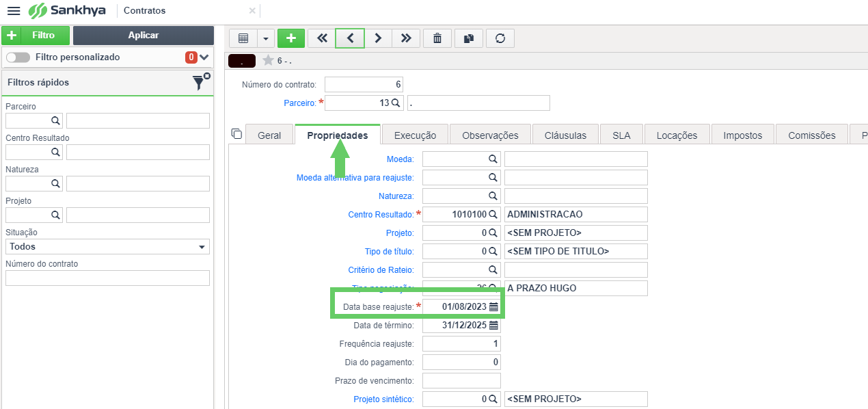868x409 pixels.
Task: Open grid view mode dropdown arrow
Action: [266, 38]
